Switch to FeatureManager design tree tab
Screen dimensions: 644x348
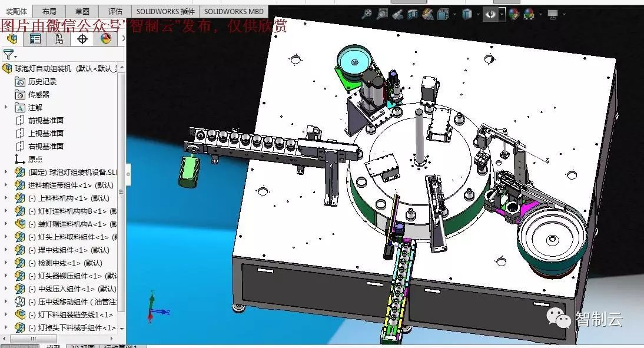12,39
